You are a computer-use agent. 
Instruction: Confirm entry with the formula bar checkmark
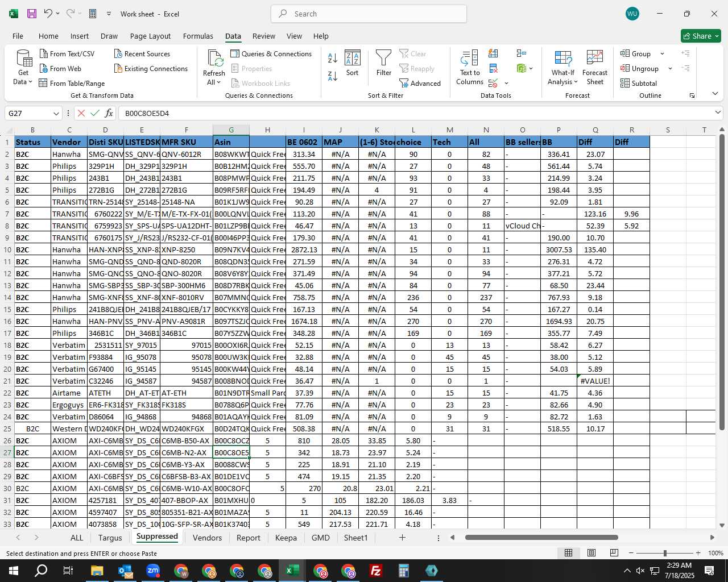[x=95, y=113]
